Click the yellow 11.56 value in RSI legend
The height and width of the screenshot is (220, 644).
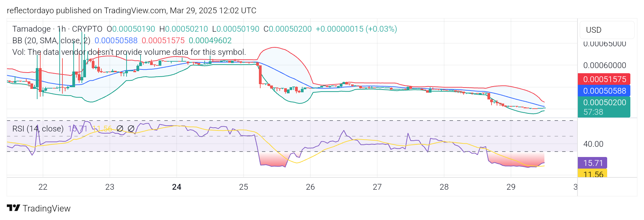point(102,129)
